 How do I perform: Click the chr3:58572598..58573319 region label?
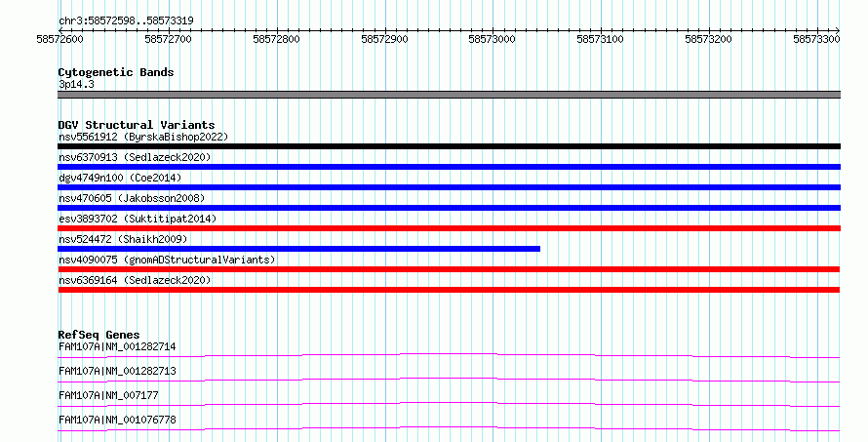(x=126, y=21)
